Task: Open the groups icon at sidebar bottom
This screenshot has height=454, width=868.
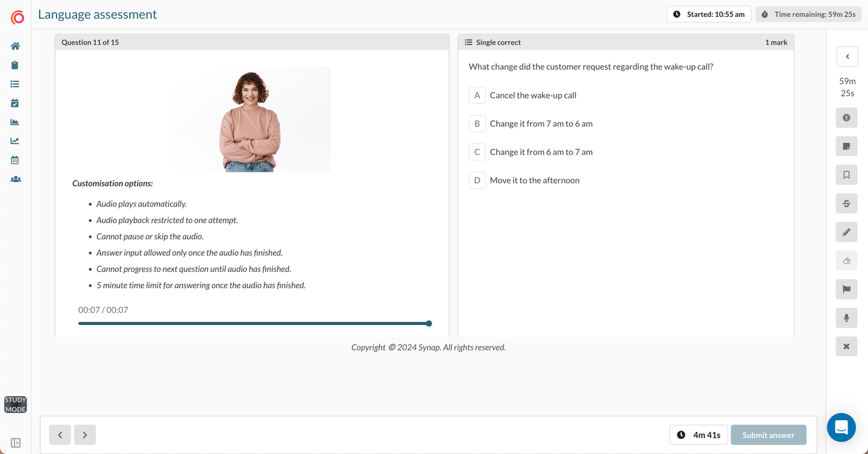Action: coord(15,178)
